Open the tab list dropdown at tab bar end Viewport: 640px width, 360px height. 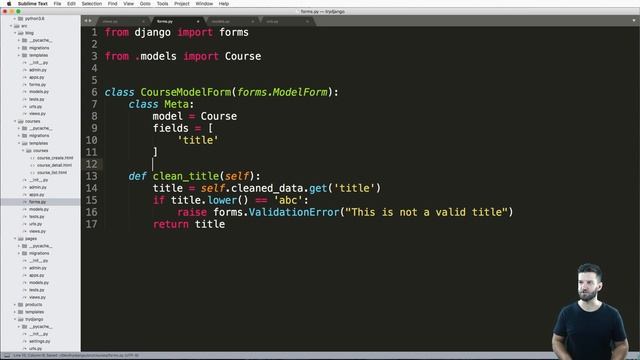[634, 20]
